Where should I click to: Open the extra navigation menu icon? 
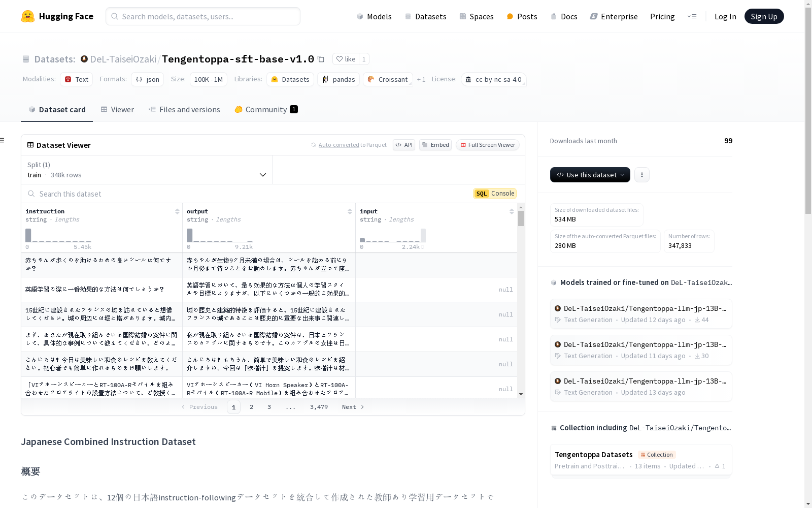[x=692, y=16]
